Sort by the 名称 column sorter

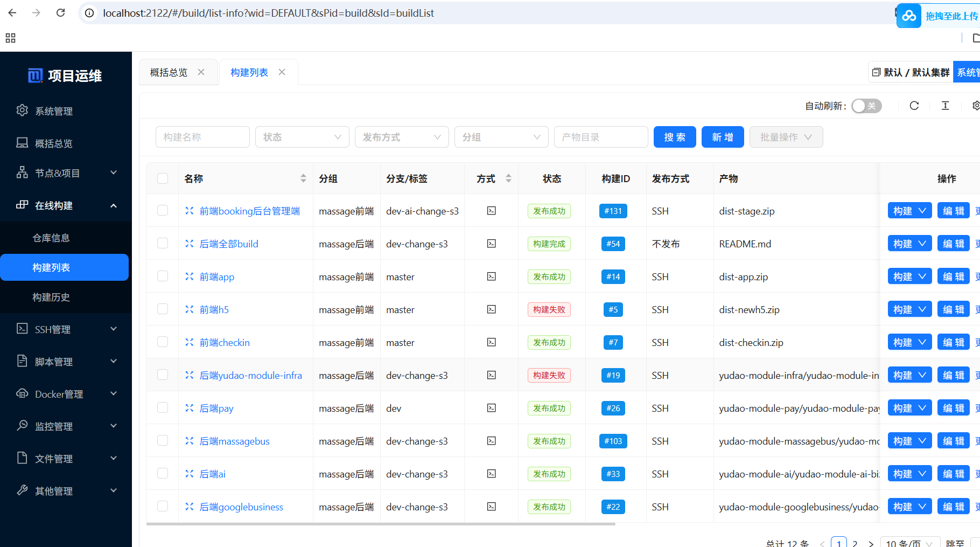coord(303,178)
